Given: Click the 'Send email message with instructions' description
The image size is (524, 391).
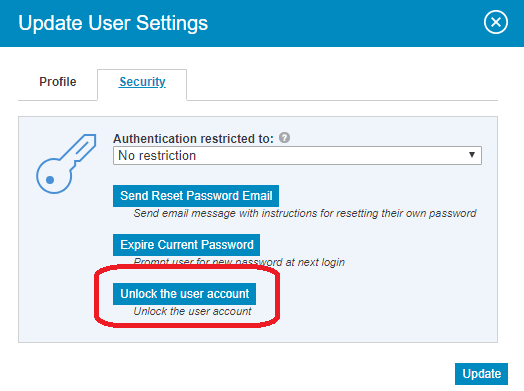Looking at the screenshot, I should click(305, 213).
